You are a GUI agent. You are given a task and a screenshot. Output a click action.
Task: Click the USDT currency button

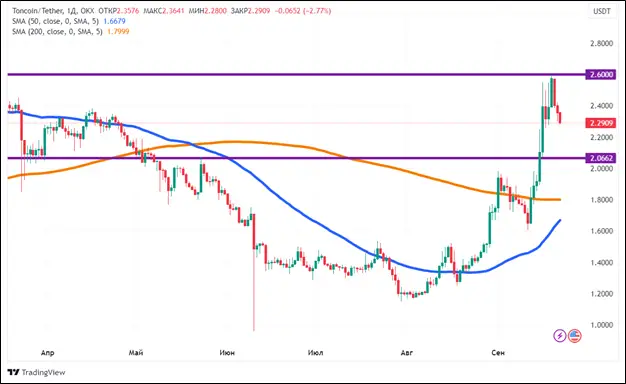tap(602, 11)
